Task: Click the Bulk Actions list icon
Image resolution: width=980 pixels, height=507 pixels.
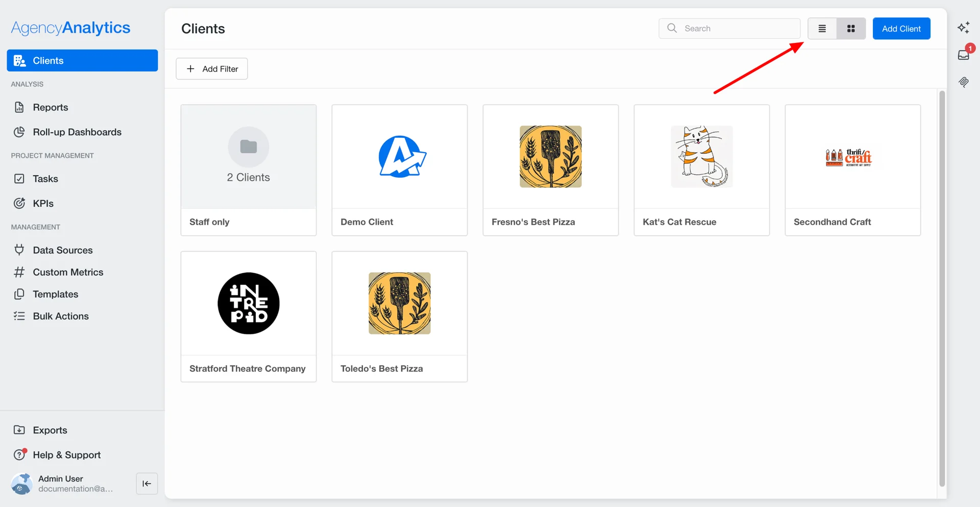Action: [19, 316]
